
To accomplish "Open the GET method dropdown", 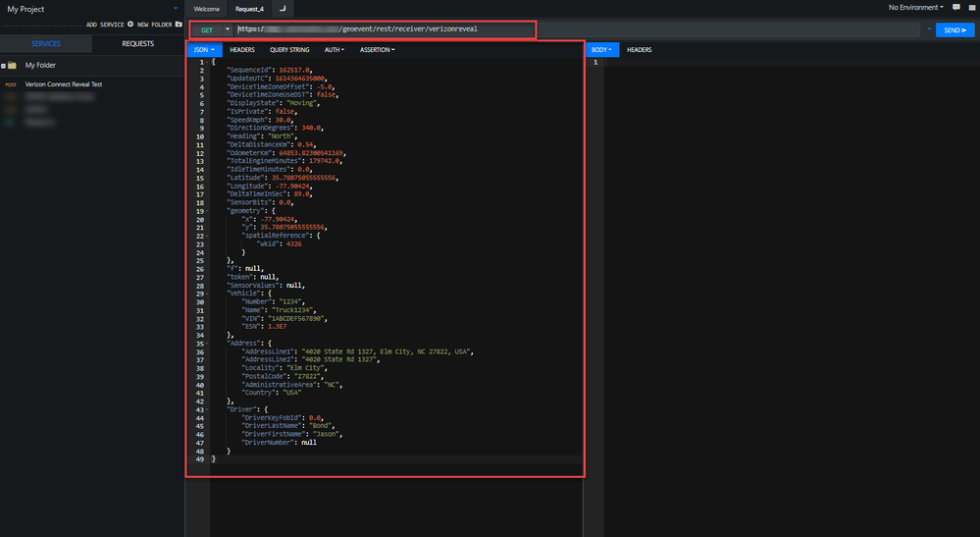I will pyautogui.click(x=228, y=29).
